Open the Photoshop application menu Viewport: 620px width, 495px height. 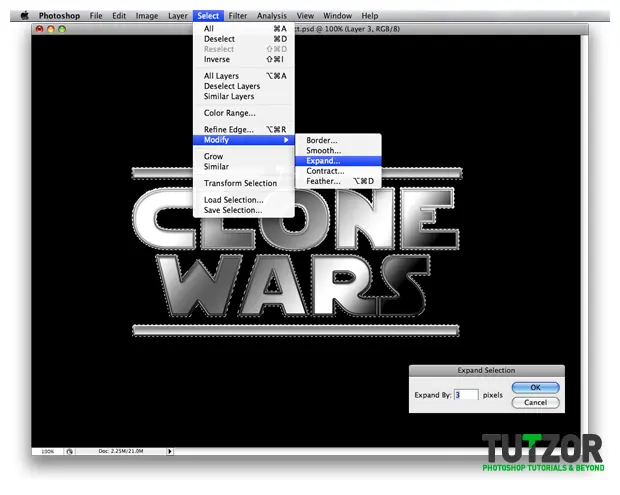click(x=59, y=16)
